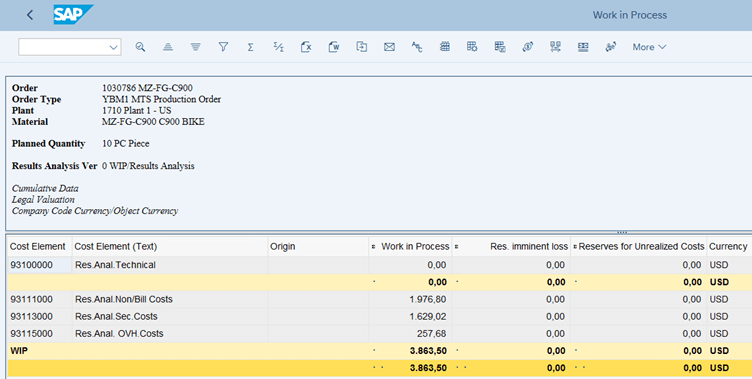Open the command field dropdown
This screenshot has width=752, height=379.
[x=113, y=47]
